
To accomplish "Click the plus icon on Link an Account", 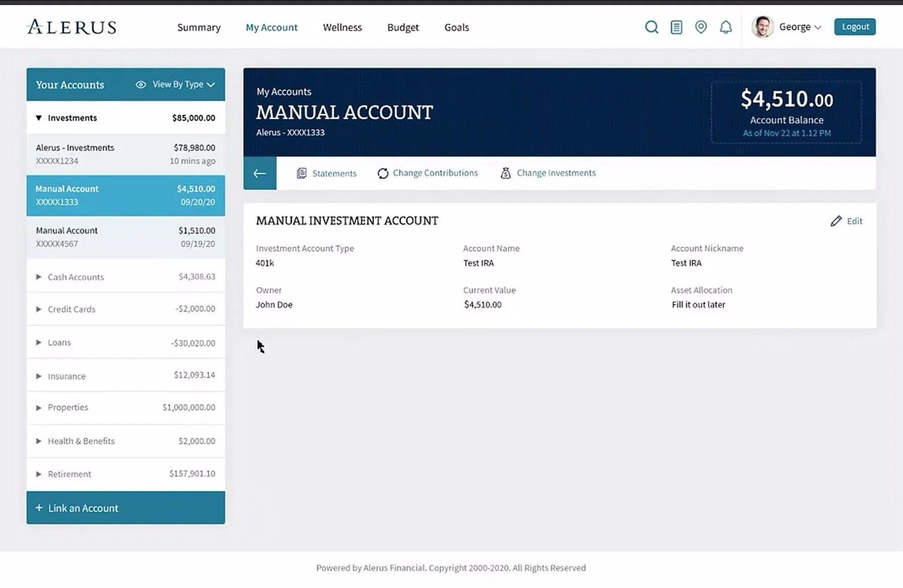I will [39, 508].
